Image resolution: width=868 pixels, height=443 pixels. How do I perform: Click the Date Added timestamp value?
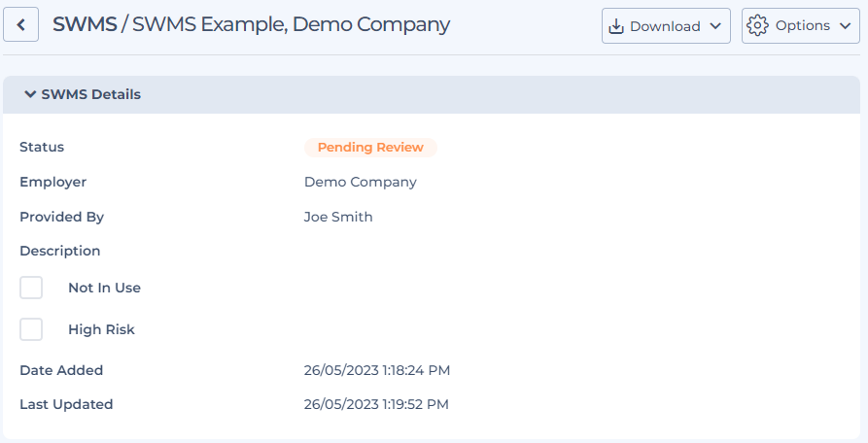(376, 370)
